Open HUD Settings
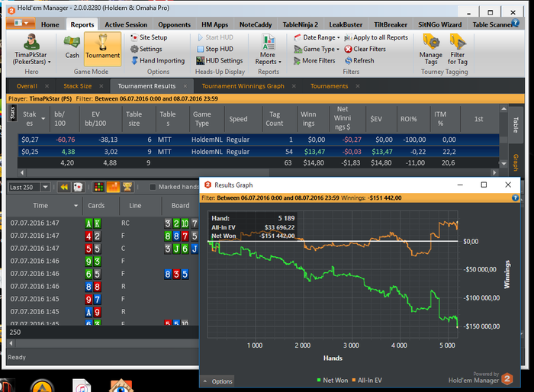 (x=220, y=60)
